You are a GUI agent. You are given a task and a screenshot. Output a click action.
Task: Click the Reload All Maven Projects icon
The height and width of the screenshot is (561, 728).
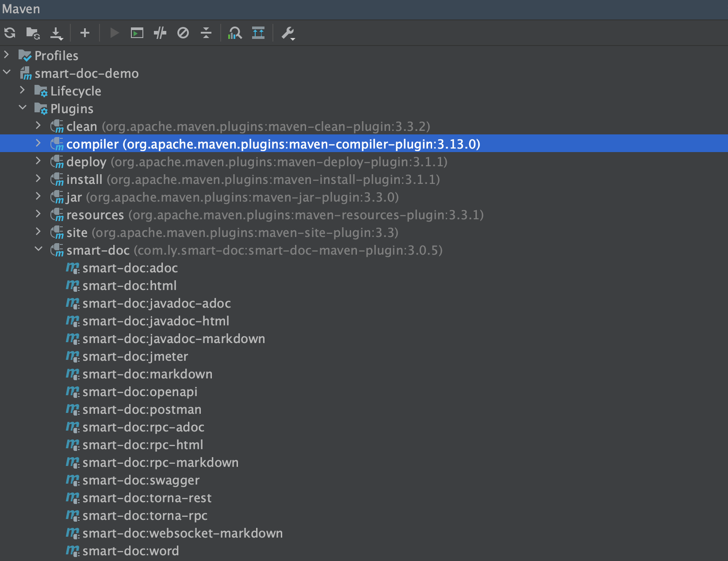pos(10,33)
